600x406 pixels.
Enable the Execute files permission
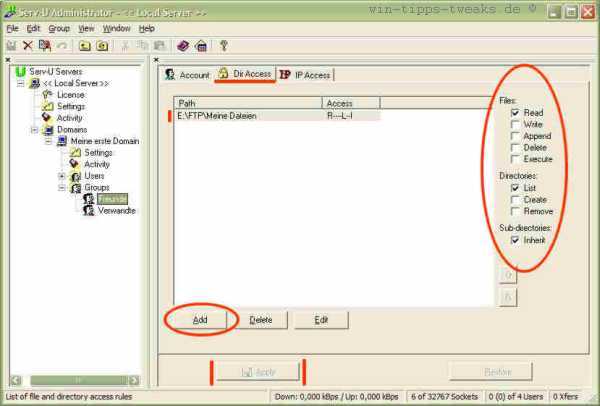tap(515, 159)
